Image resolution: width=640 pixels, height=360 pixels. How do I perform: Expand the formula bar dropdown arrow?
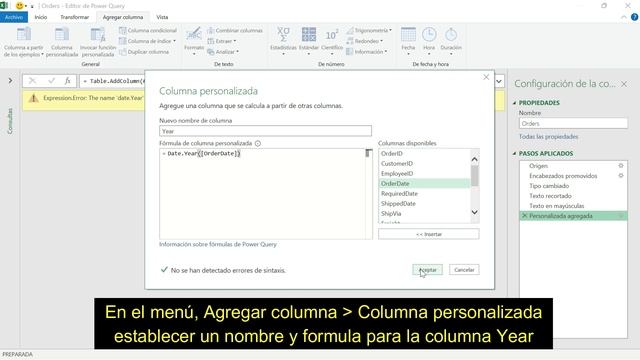[x=499, y=81]
